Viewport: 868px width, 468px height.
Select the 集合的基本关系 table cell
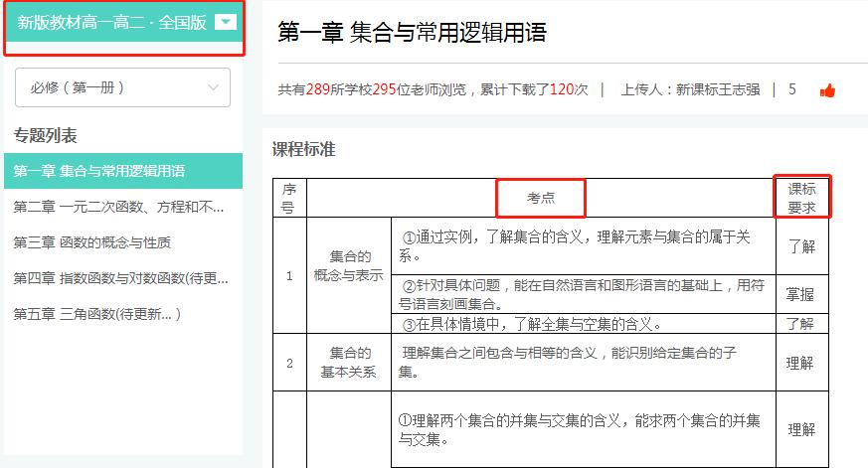[x=349, y=363]
